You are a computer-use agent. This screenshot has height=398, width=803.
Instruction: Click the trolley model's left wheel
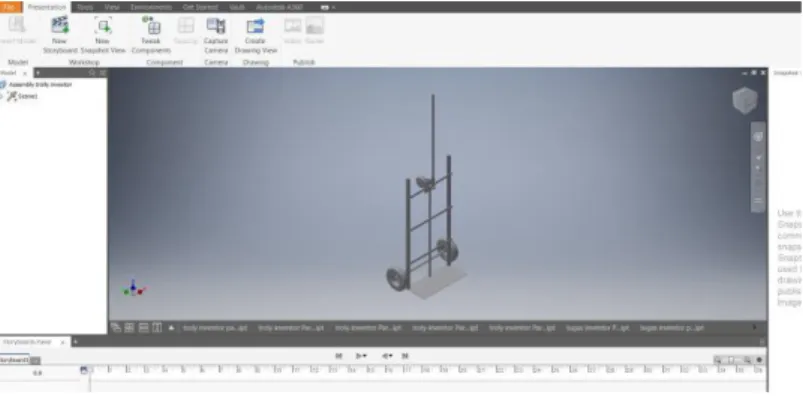pos(396,280)
